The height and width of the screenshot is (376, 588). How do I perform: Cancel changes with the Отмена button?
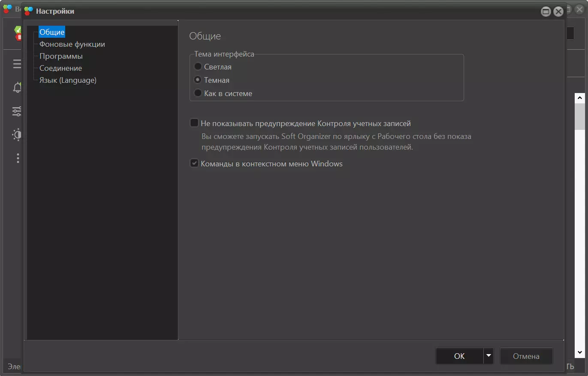click(x=526, y=356)
